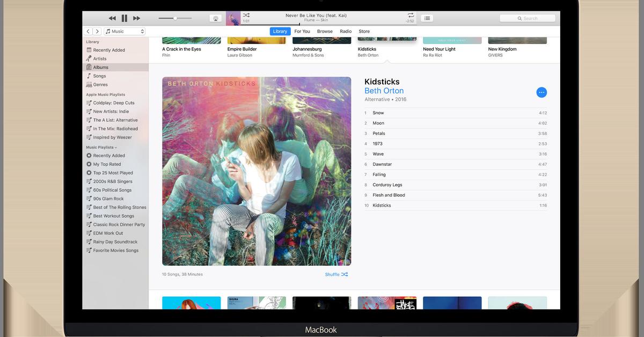The width and height of the screenshot is (644, 337).
Task: Open the 2000s R&B Singers playlist
Action: tap(115, 181)
